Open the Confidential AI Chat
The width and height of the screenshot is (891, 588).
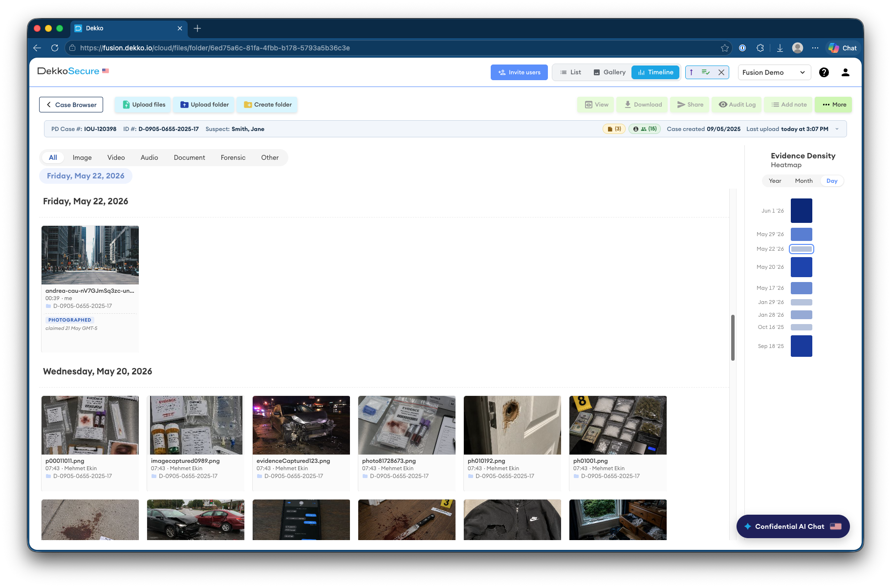(x=793, y=526)
